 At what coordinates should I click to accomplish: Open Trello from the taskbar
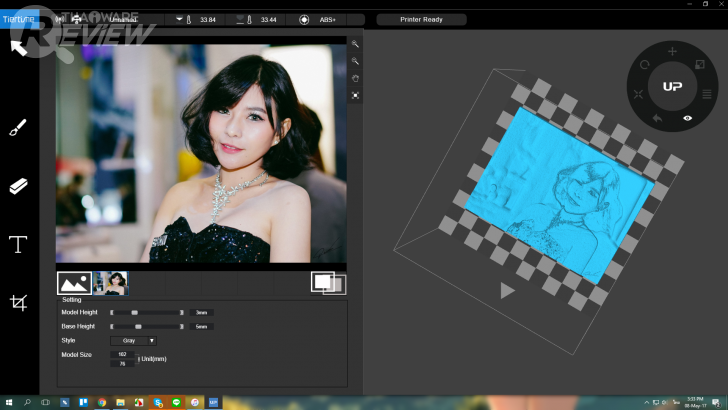coord(83,403)
